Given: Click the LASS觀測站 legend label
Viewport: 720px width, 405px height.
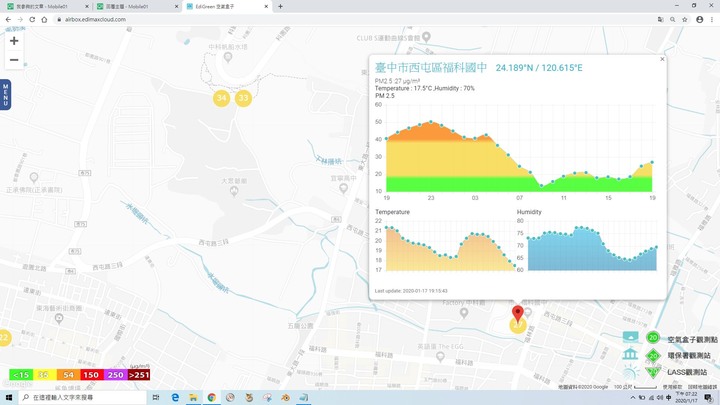Looking at the screenshot, I should pos(687,372).
